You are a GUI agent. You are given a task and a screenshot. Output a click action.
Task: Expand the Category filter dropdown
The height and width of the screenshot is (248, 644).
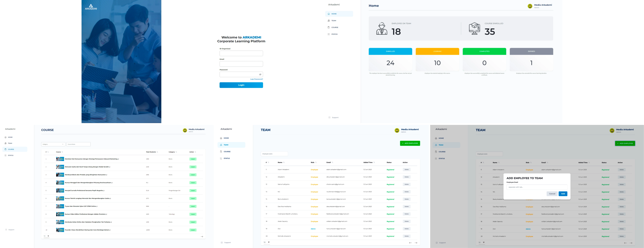[53, 144]
